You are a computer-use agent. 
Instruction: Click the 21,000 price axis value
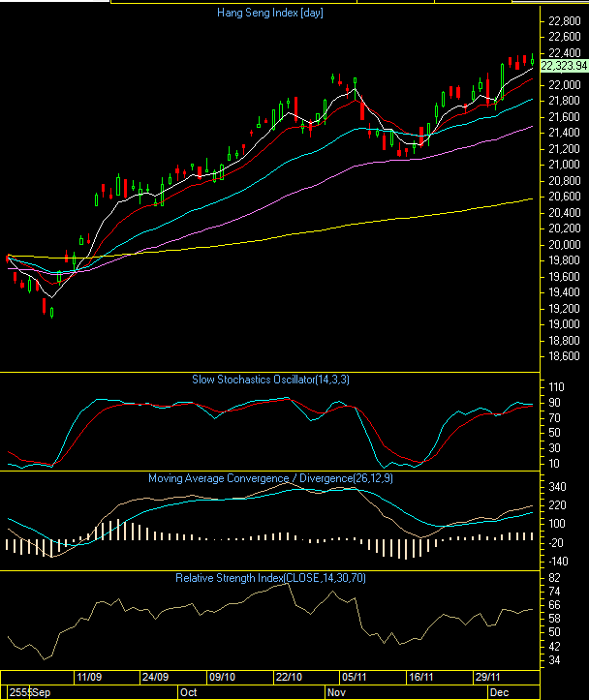(565, 165)
